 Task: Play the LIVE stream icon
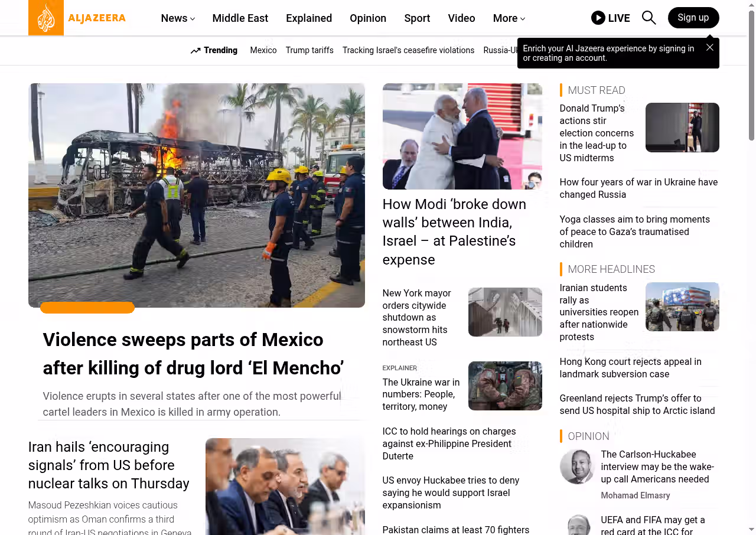(598, 18)
